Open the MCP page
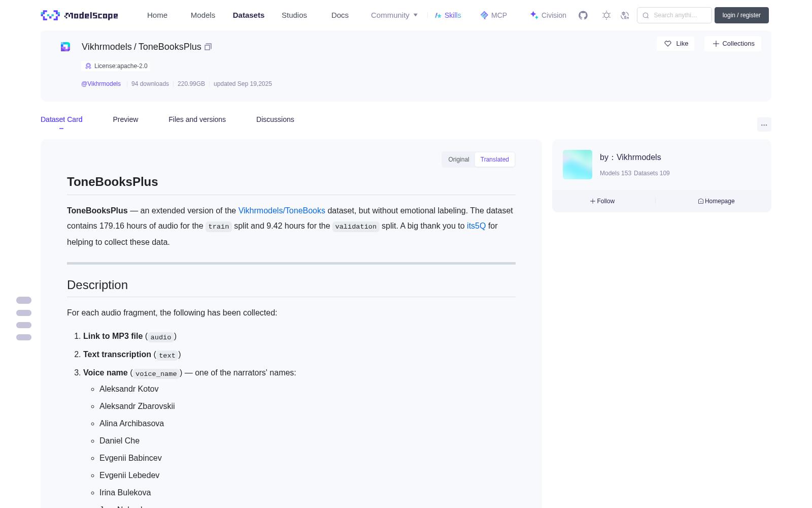The image size is (812, 508). pos(493,15)
